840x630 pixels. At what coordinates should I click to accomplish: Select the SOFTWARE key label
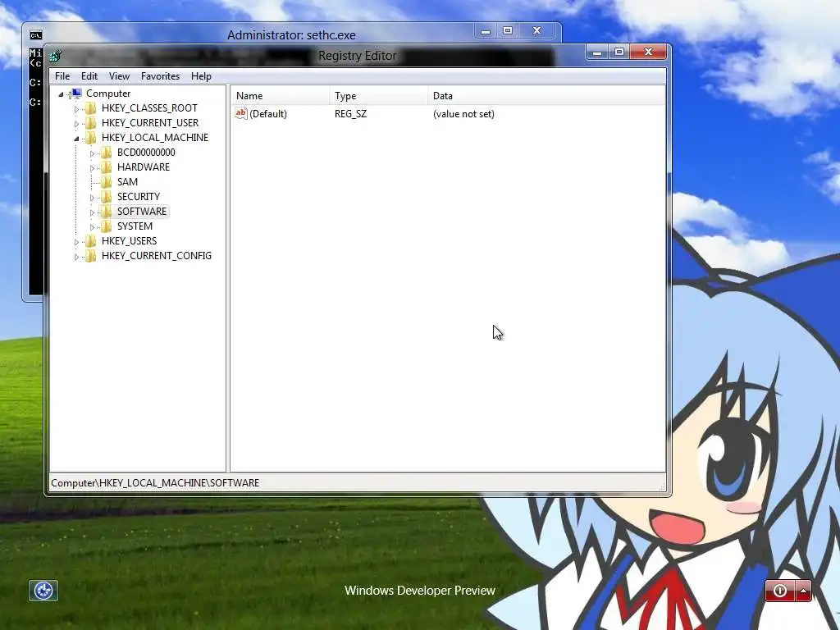click(142, 211)
